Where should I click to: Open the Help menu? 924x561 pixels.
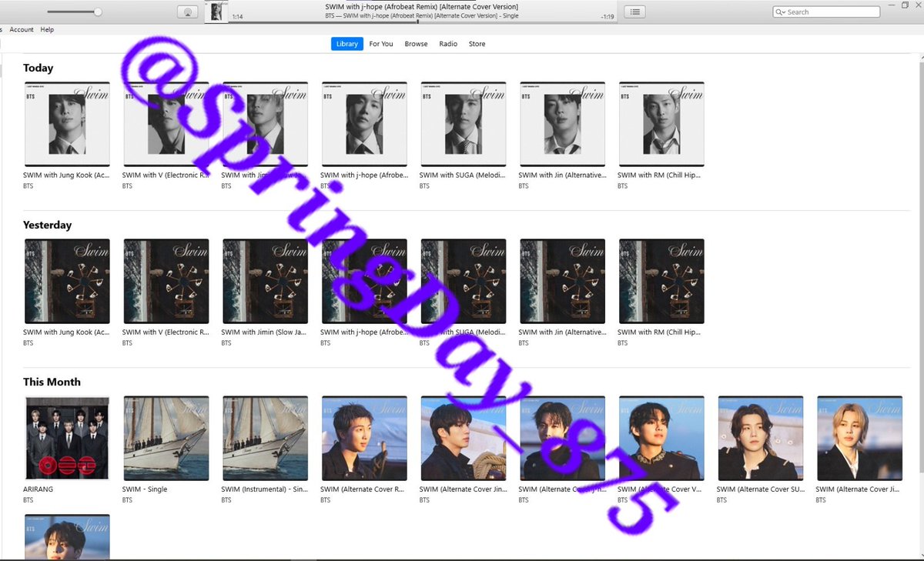click(x=47, y=29)
